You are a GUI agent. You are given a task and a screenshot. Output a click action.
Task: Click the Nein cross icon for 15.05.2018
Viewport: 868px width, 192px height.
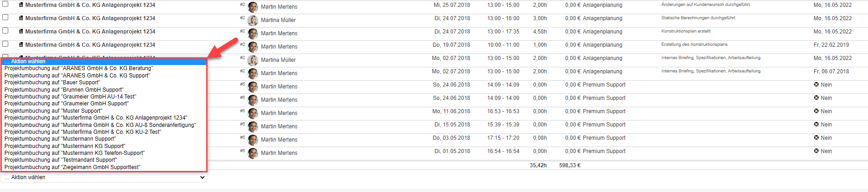(816, 125)
